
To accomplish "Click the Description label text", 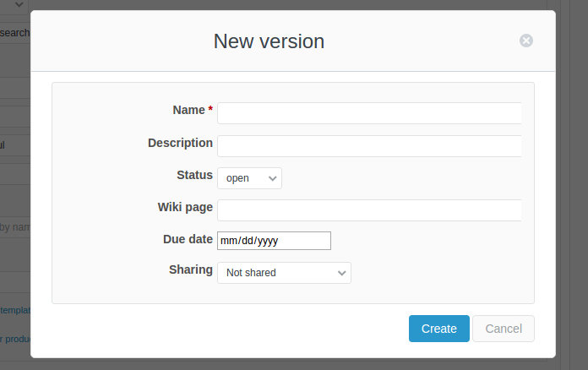I will (180, 143).
